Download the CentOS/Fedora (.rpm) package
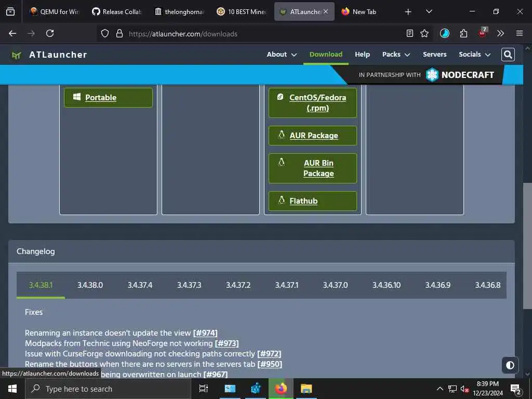532x399 pixels. point(312,103)
